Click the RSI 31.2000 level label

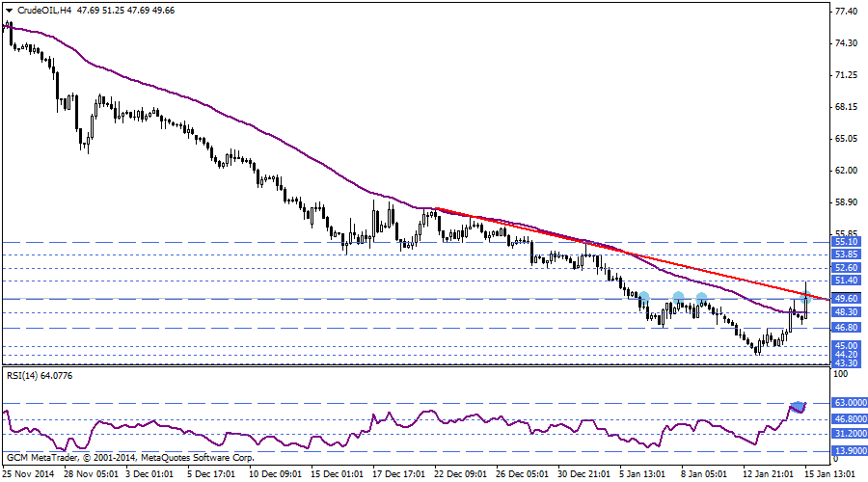coord(850,434)
